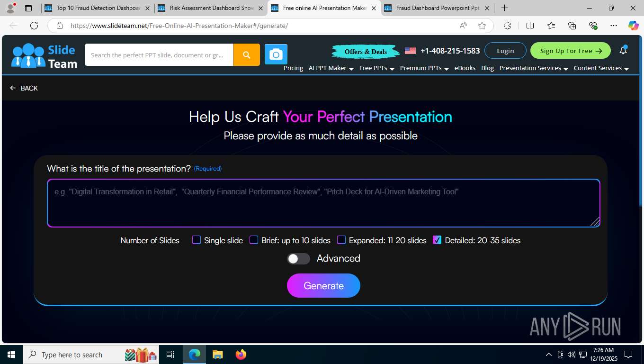
Task: Click the Login button
Action: 505,51
